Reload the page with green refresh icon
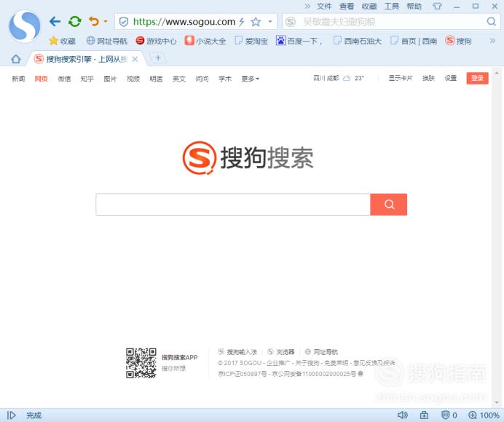This screenshot has height=422, width=504. point(74,22)
